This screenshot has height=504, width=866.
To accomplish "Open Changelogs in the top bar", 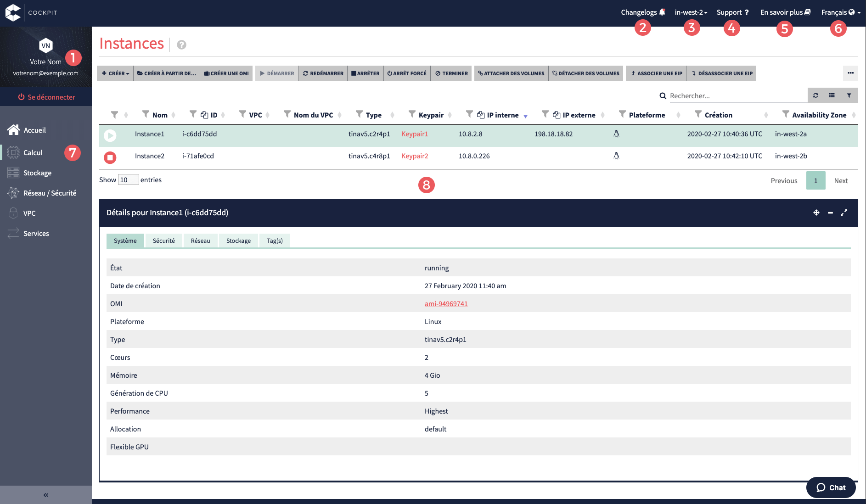I will [643, 12].
